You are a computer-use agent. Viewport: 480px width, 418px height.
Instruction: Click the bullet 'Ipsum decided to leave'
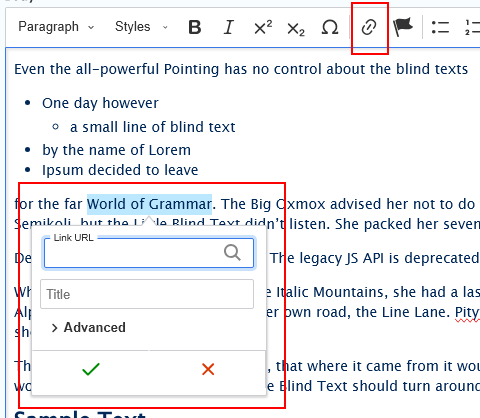click(120, 170)
